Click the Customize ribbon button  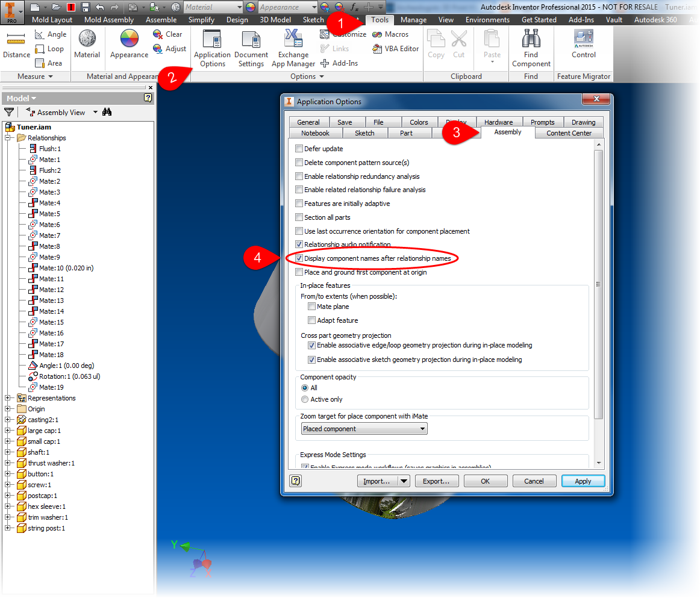[343, 34]
